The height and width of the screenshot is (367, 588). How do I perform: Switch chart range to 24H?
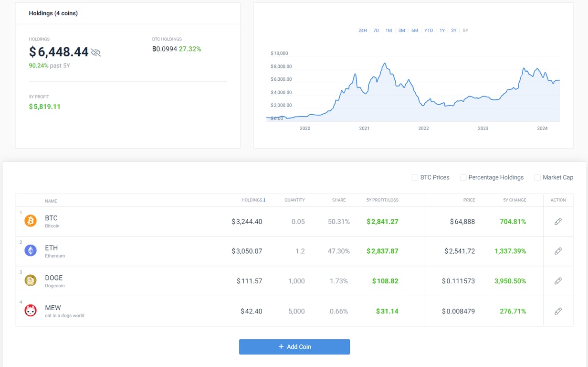point(363,30)
